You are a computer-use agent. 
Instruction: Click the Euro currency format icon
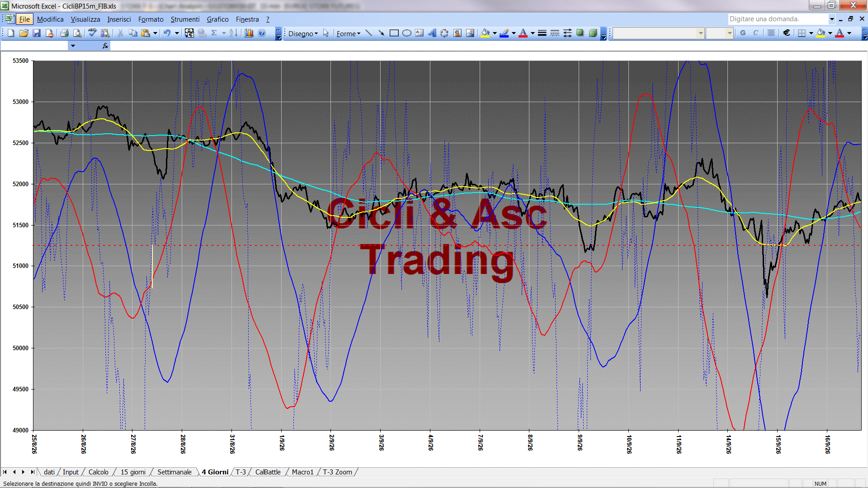click(x=787, y=33)
